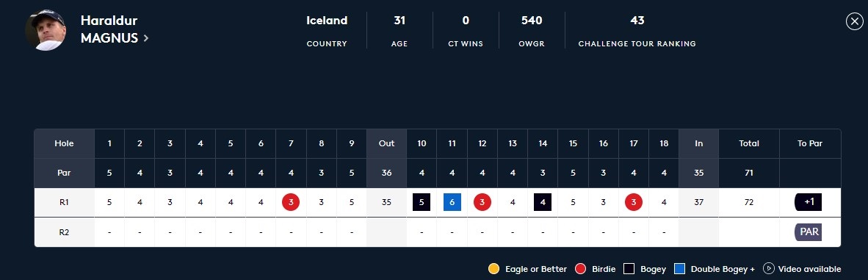Click the hole 14 bogey square
Screen dimensions: 868x280
click(543, 202)
